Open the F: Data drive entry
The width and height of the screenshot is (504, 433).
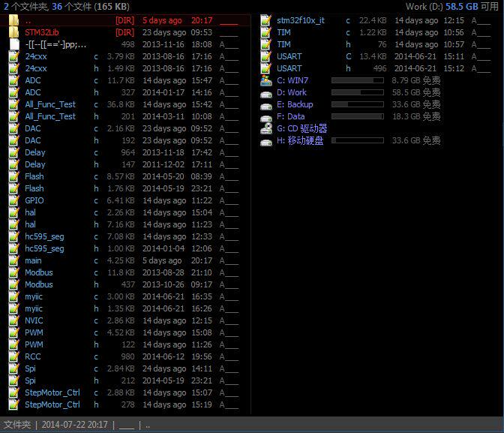(290, 116)
